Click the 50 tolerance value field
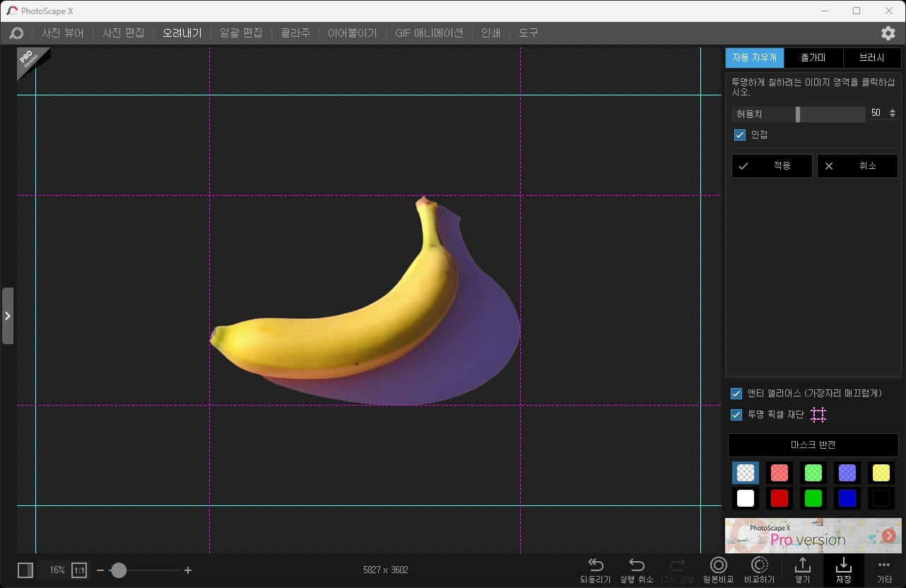The image size is (906, 588). [876, 113]
